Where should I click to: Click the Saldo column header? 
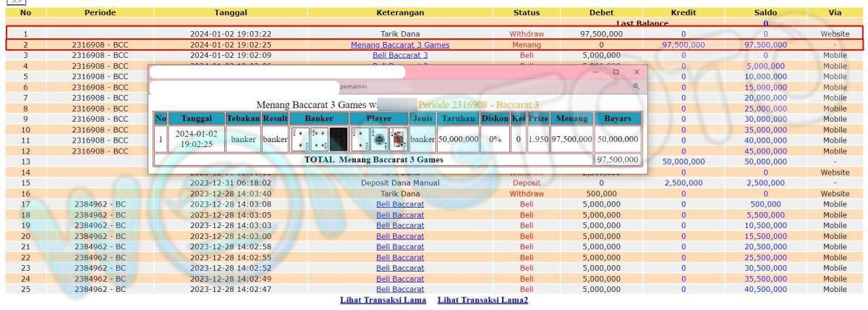[765, 12]
